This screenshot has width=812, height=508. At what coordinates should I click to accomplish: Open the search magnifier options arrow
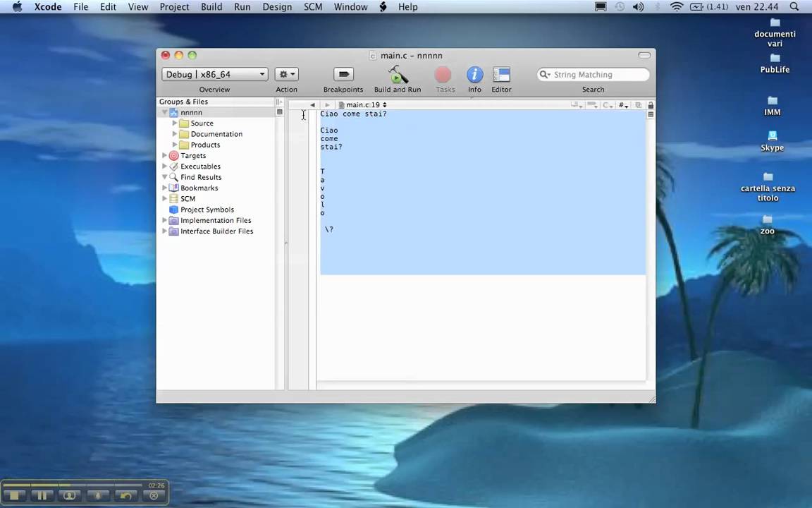(545, 75)
